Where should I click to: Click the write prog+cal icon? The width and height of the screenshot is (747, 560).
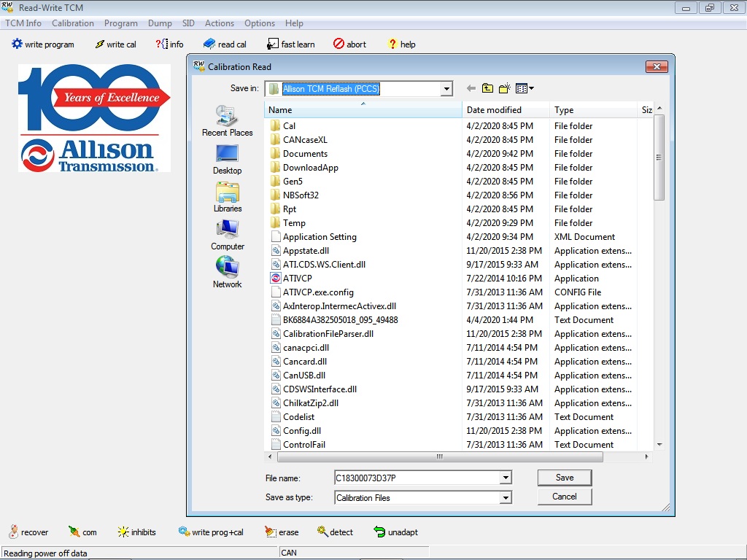click(184, 532)
